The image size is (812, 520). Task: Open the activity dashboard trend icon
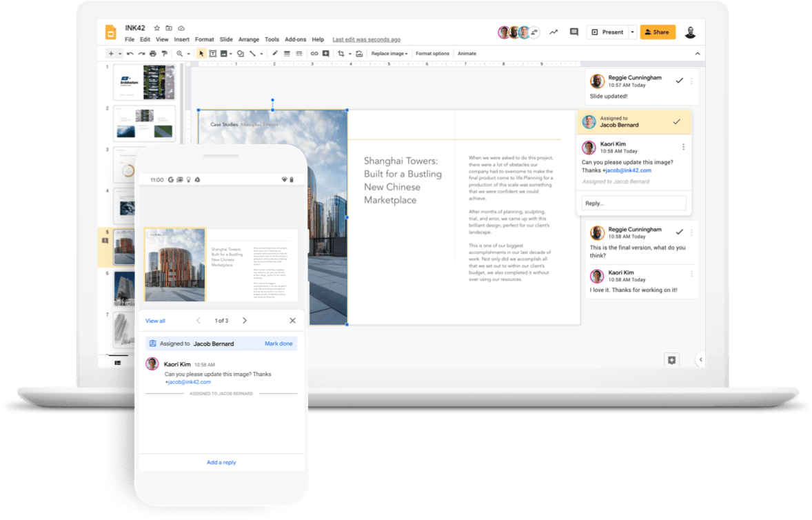[x=554, y=32]
